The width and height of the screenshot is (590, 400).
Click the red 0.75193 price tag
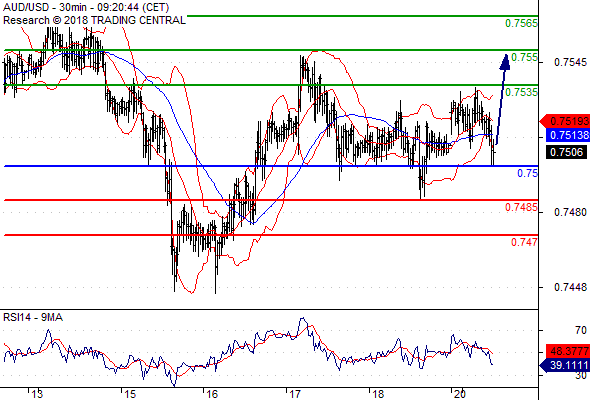tap(565, 121)
